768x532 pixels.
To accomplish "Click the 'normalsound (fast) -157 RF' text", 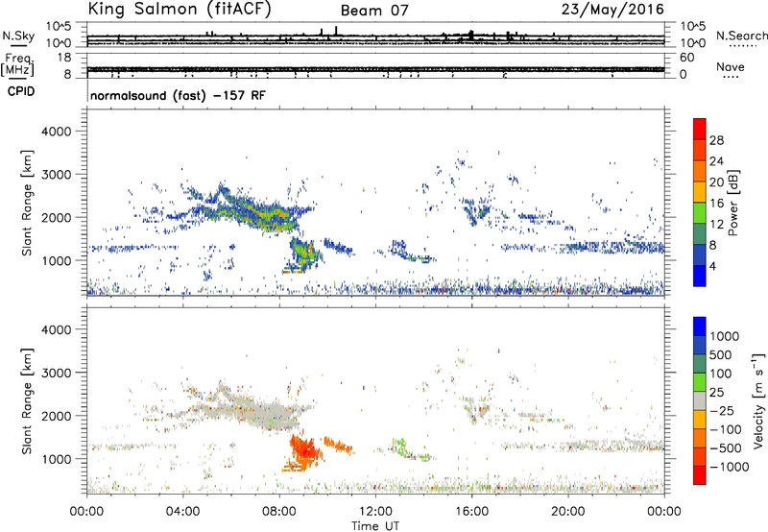I will coord(178,95).
